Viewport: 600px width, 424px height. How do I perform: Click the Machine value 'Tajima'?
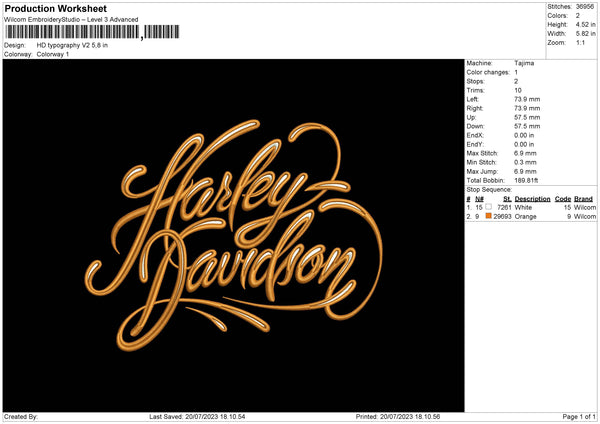pyautogui.click(x=524, y=63)
